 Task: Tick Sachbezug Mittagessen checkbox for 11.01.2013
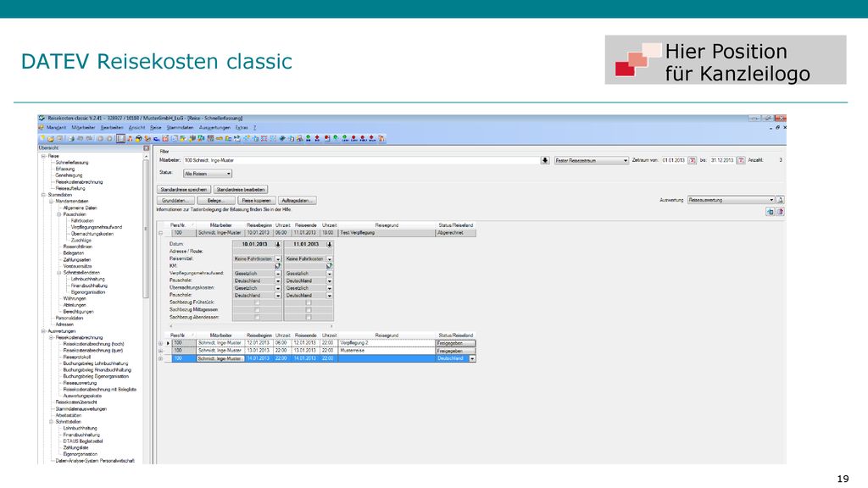309,310
